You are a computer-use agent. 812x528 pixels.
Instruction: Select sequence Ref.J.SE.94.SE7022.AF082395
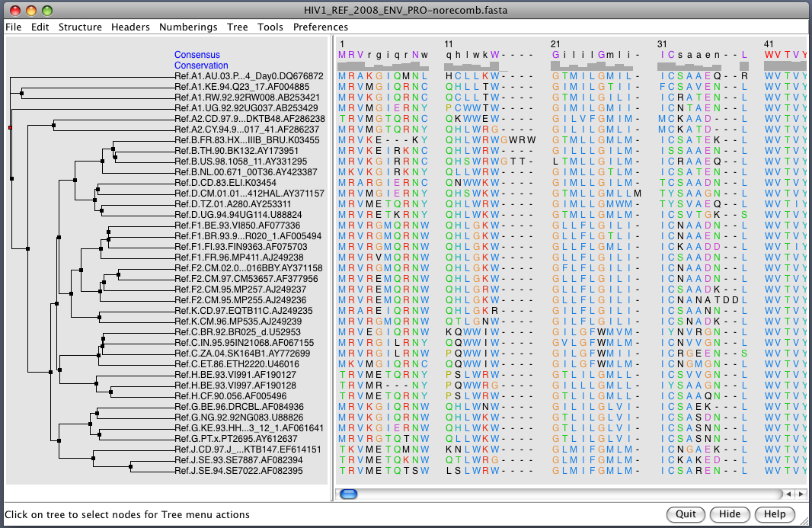(238, 471)
